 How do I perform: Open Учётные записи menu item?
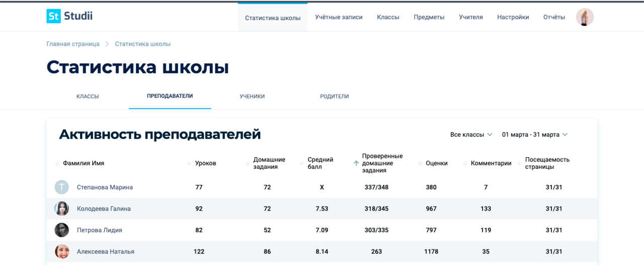339,17
